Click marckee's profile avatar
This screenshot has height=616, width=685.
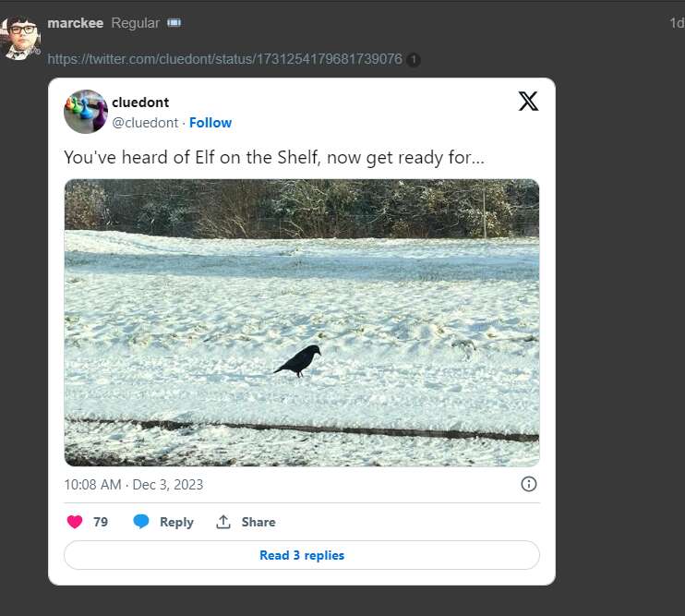click(x=20, y=38)
